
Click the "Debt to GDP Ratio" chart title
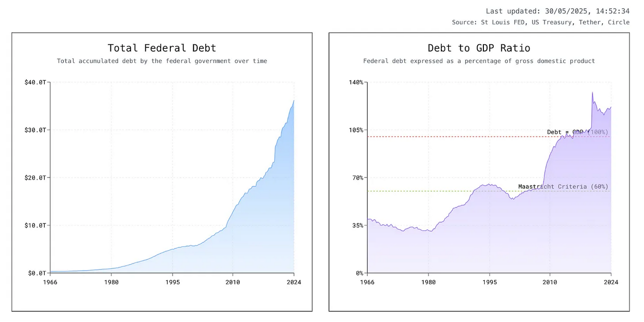coord(479,48)
